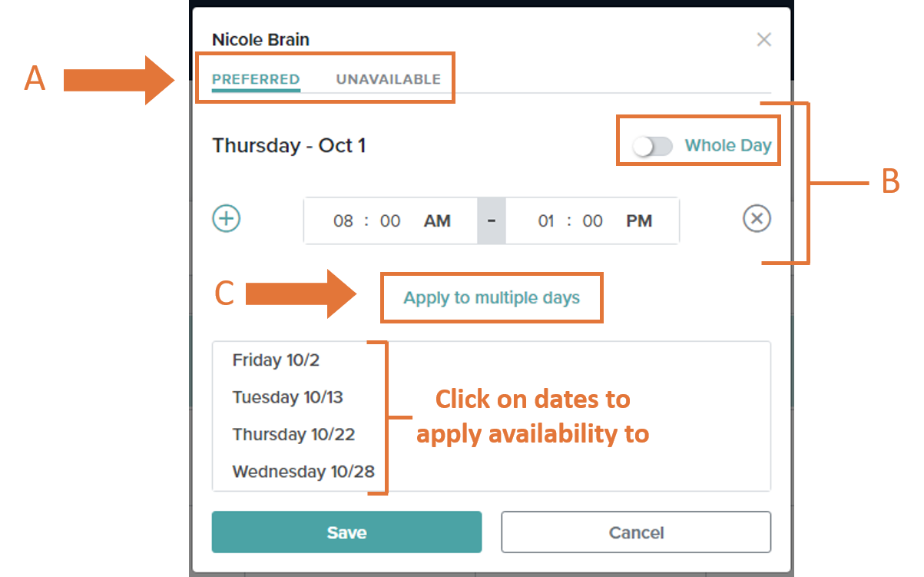Image resolution: width=924 pixels, height=577 pixels.
Task: Click Apply to multiple days link
Action: pyautogui.click(x=492, y=297)
